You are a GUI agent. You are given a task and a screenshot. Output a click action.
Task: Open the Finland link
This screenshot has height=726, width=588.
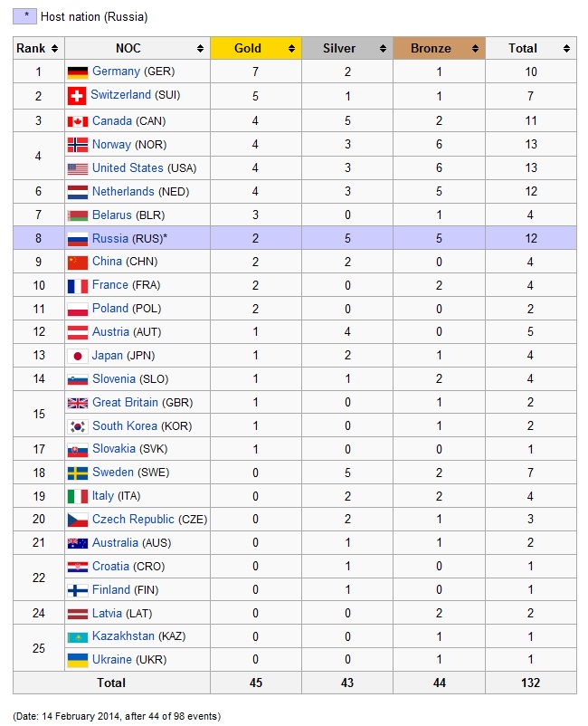[111, 589]
